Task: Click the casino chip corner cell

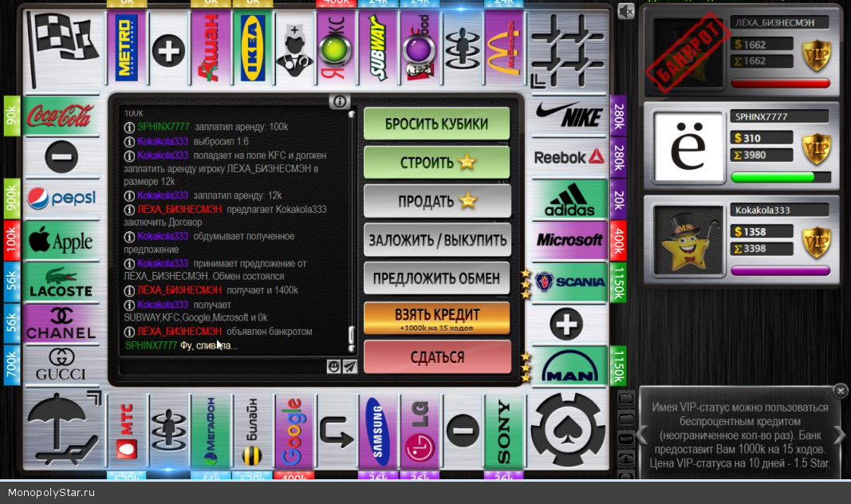Action: tap(568, 430)
